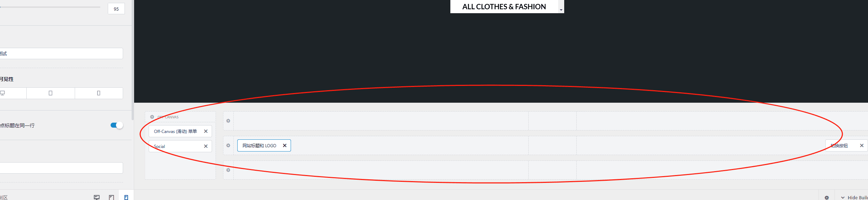Switch to mobile preview device icon
The height and width of the screenshot is (200, 868).
[x=126, y=197]
